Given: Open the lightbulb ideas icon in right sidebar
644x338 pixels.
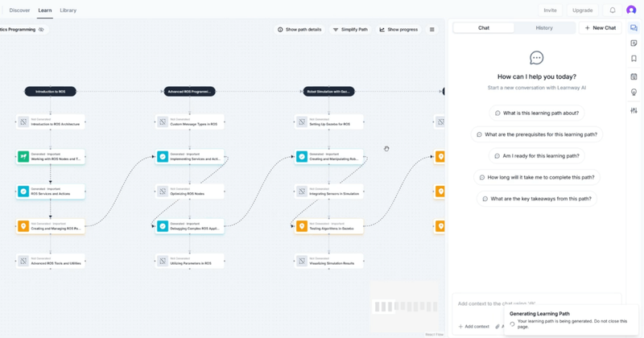Looking at the screenshot, I should click(634, 93).
